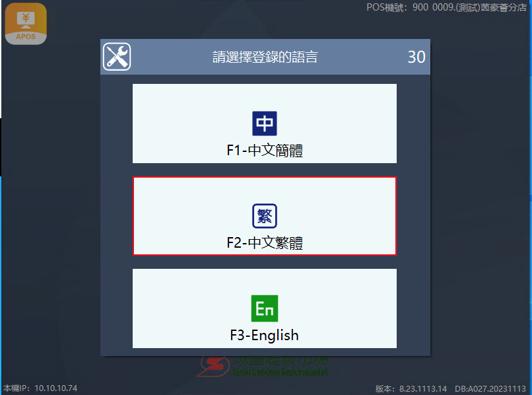Choose the F1-中文簡體 language button
532x395 pixels.
point(265,124)
